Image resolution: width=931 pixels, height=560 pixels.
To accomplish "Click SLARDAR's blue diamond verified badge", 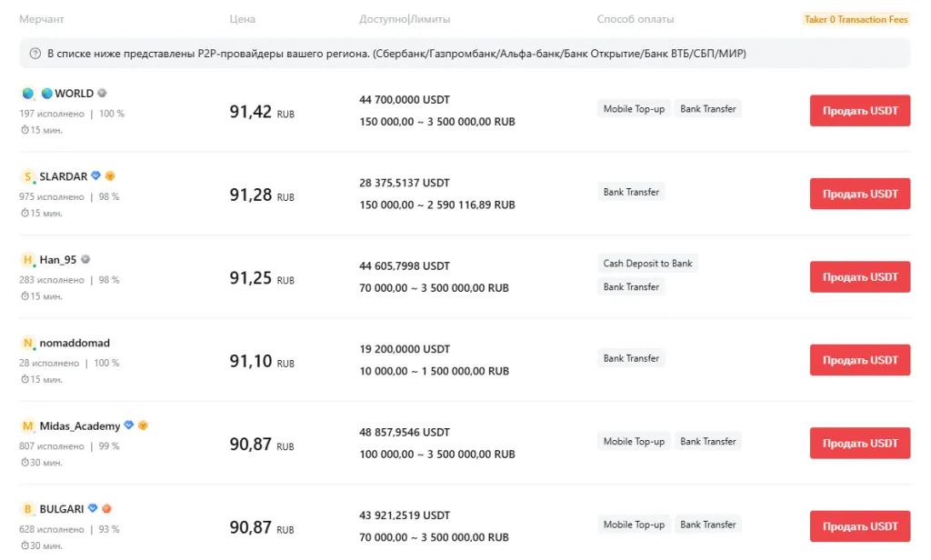I will click(96, 176).
